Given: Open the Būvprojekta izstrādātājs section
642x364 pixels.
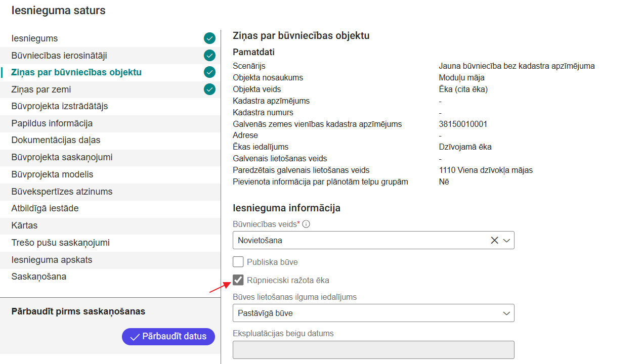Looking at the screenshot, I should tap(60, 106).
